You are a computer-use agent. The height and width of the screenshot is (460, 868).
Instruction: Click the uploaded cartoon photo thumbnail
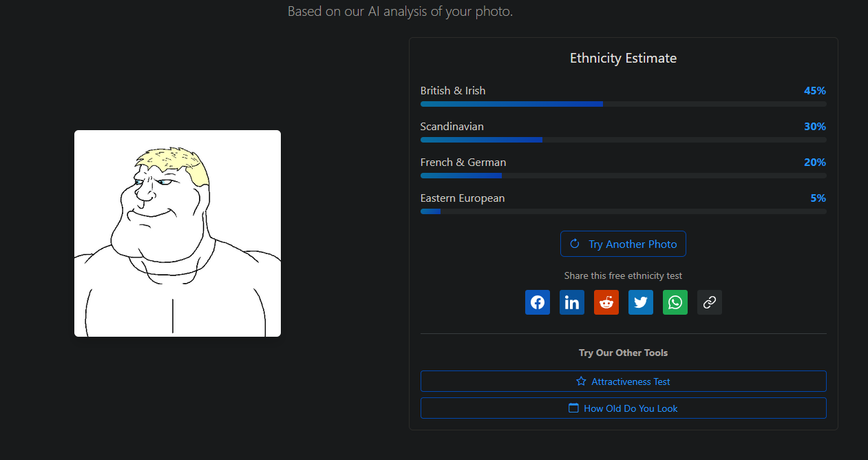(178, 233)
